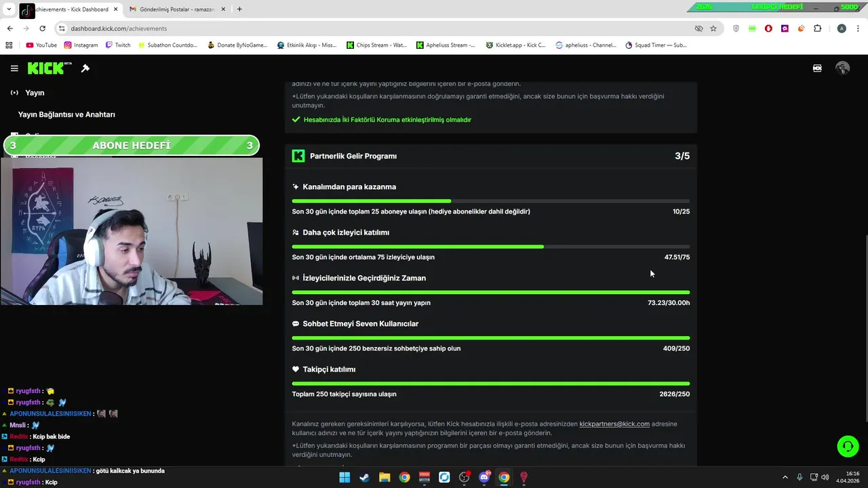Click the 409/250 chatters value
The width and height of the screenshot is (868, 488).
point(676,348)
